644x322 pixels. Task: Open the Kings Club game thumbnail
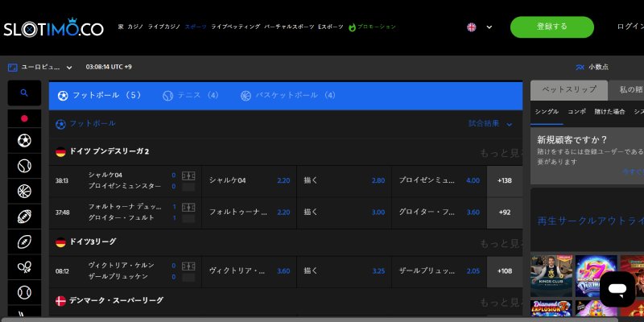point(551,275)
